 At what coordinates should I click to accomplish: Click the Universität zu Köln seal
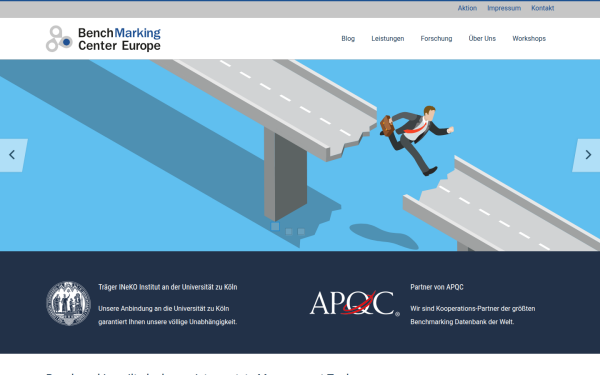point(68,304)
